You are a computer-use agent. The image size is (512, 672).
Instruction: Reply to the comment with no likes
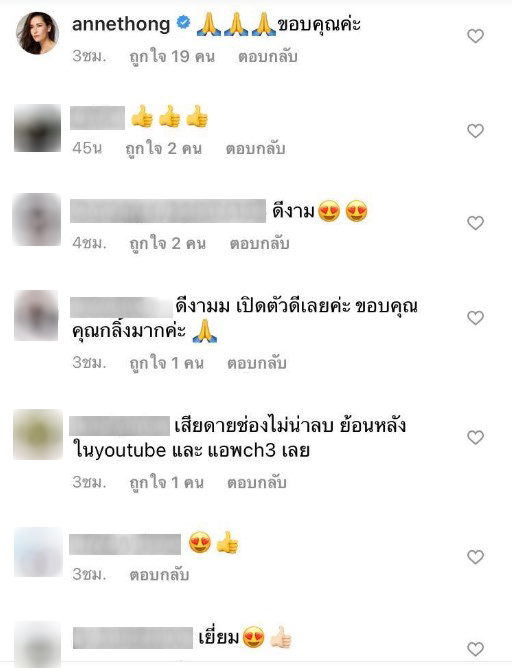tap(159, 575)
